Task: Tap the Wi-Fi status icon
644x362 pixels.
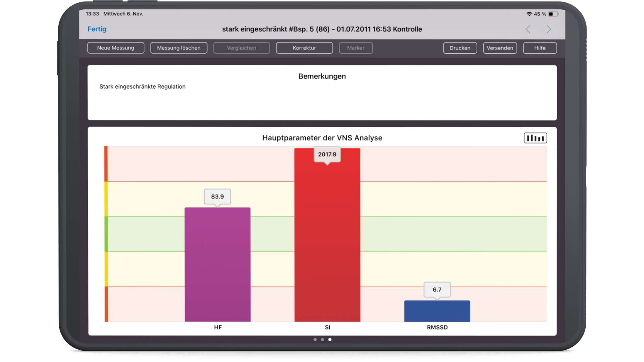Action: (x=529, y=14)
